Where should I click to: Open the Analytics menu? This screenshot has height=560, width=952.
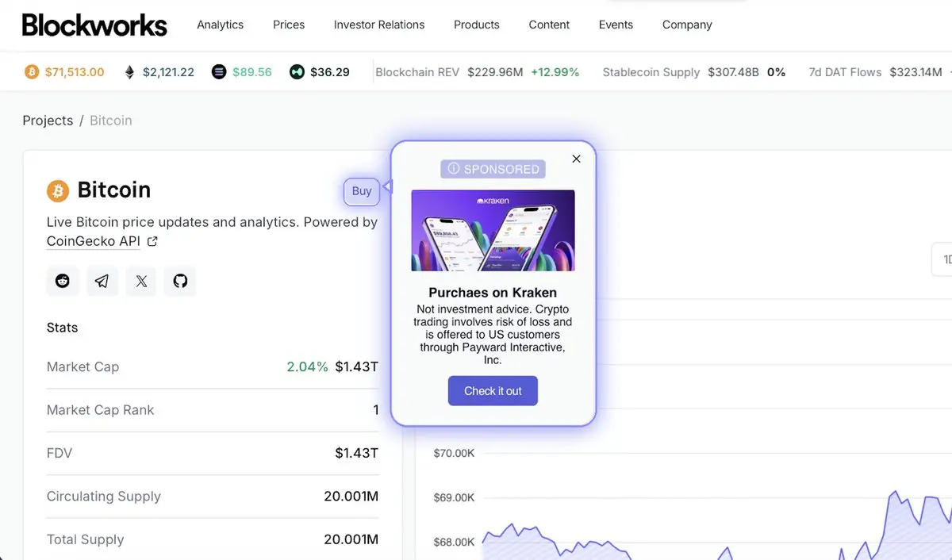coord(220,25)
